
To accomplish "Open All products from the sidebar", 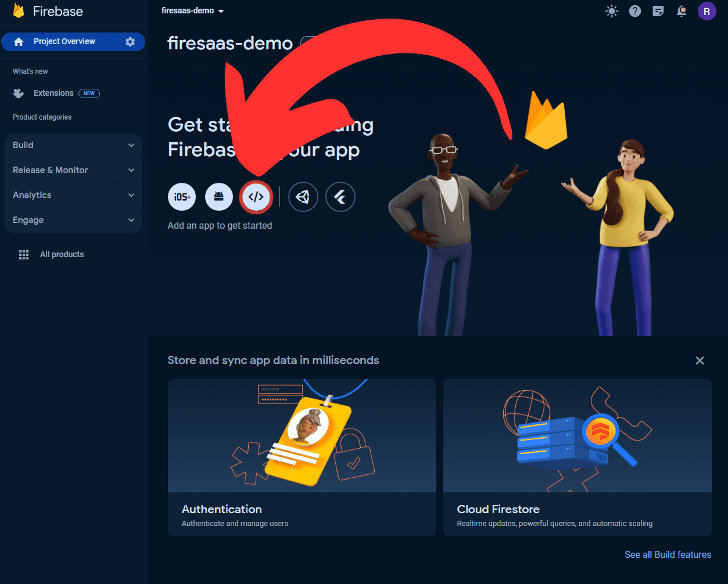I will tap(62, 254).
